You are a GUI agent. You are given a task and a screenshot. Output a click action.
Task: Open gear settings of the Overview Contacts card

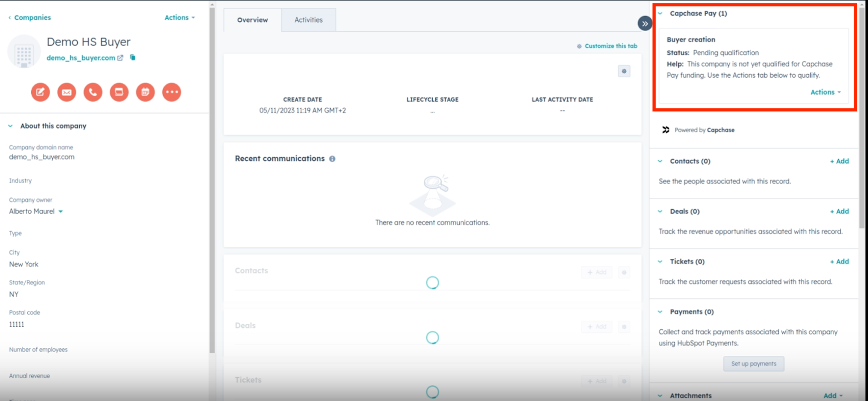click(x=624, y=272)
